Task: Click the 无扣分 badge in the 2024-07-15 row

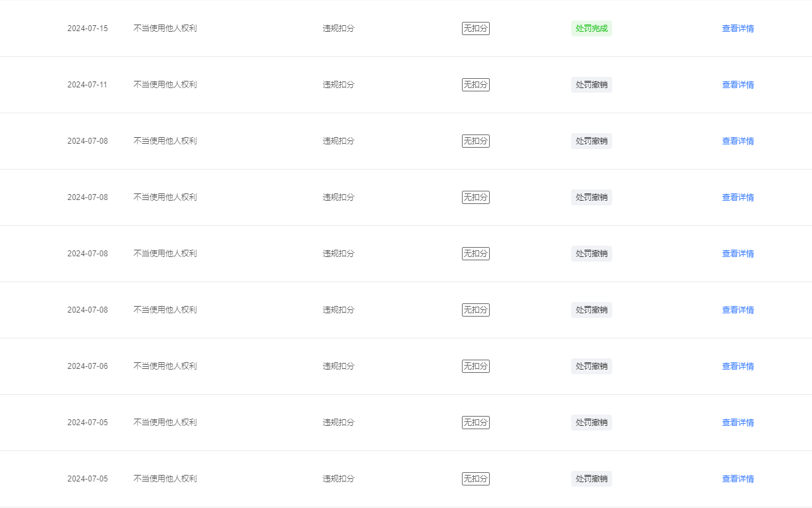Action: (476, 28)
